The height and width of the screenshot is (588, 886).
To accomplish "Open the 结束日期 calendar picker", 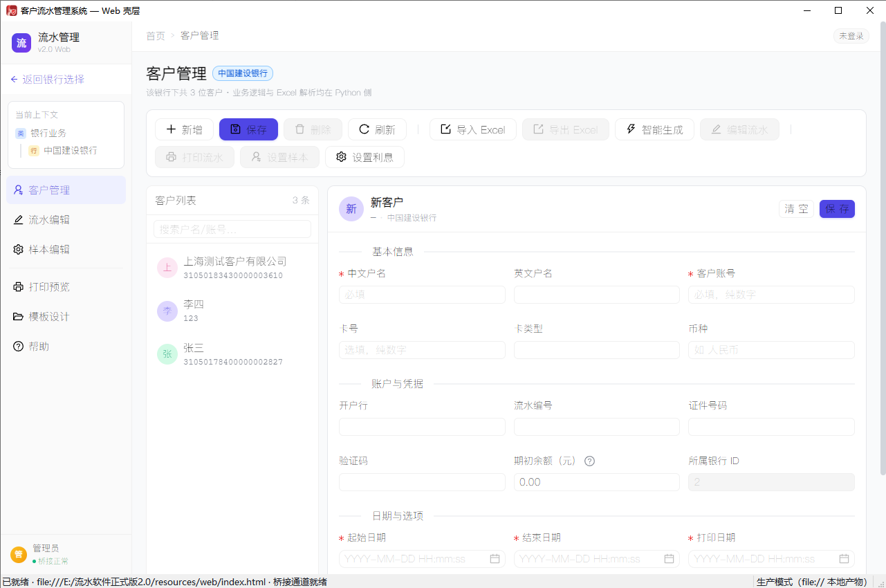I will [x=669, y=559].
